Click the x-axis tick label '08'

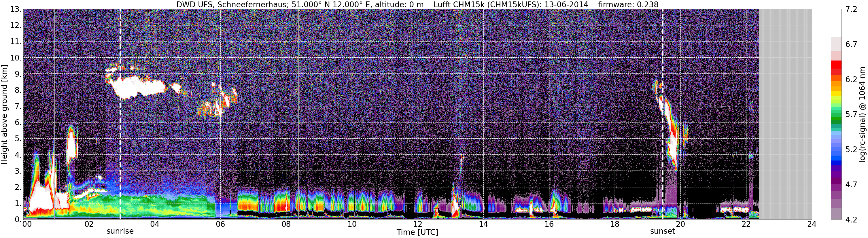(286, 224)
